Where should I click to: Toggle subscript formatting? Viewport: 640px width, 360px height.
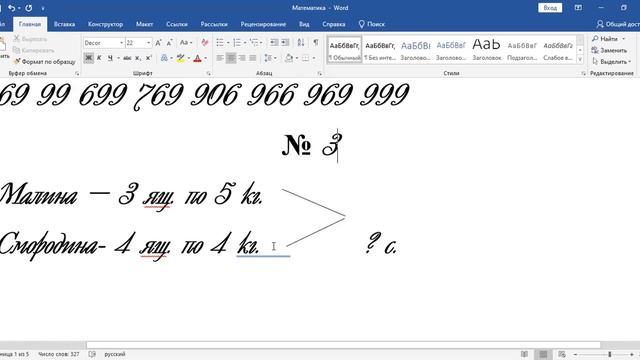[x=138, y=58]
